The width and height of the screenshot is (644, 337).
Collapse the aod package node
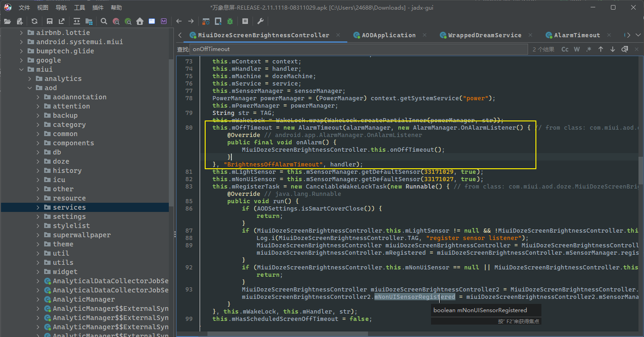point(29,88)
